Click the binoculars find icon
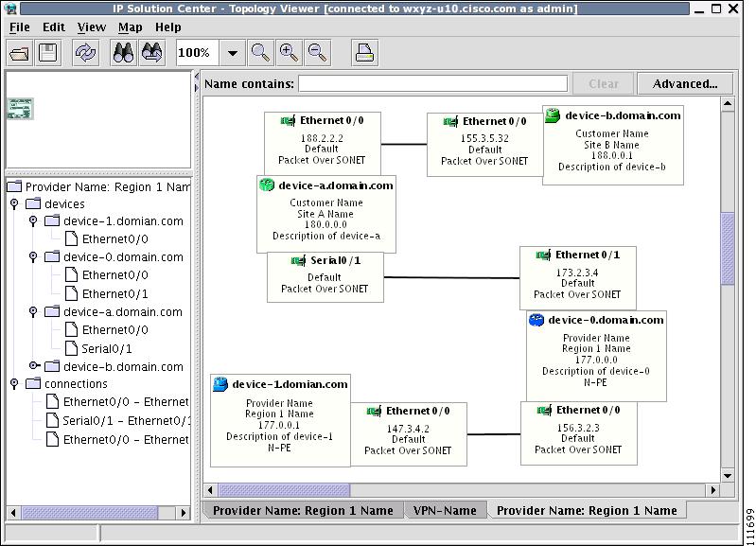This screenshot has height=546, width=756. [123, 53]
